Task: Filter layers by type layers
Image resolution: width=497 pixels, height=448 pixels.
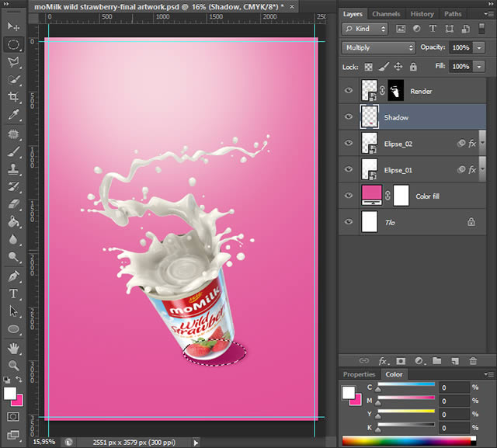Action: [x=433, y=29]
